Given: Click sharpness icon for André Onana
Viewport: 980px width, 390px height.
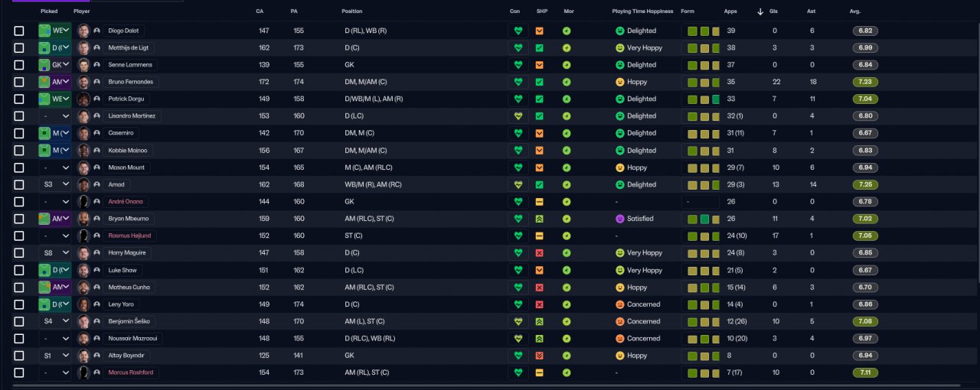Looking at the screenshot, I should 539,202.
